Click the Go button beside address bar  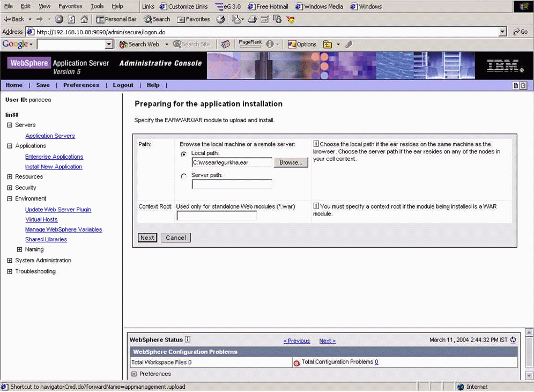pyautogui.click(x=521, y=32)
